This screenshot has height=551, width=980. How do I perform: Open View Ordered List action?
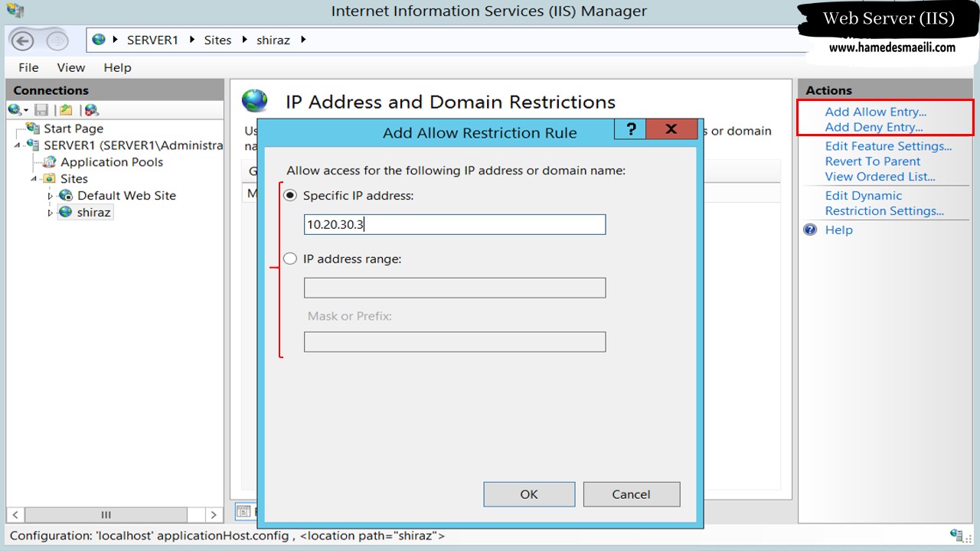coord(880,177)
